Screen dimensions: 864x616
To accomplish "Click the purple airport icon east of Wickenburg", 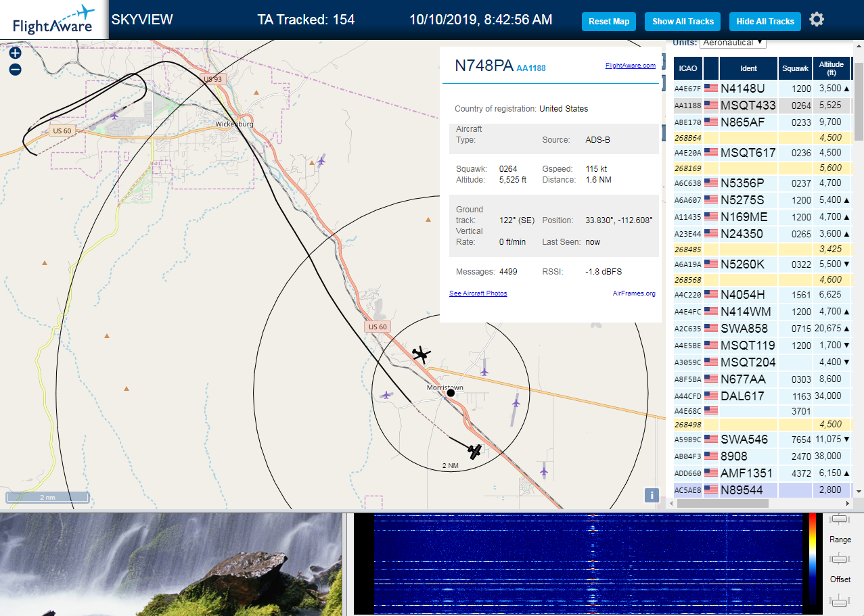I will tap(321, 160).
